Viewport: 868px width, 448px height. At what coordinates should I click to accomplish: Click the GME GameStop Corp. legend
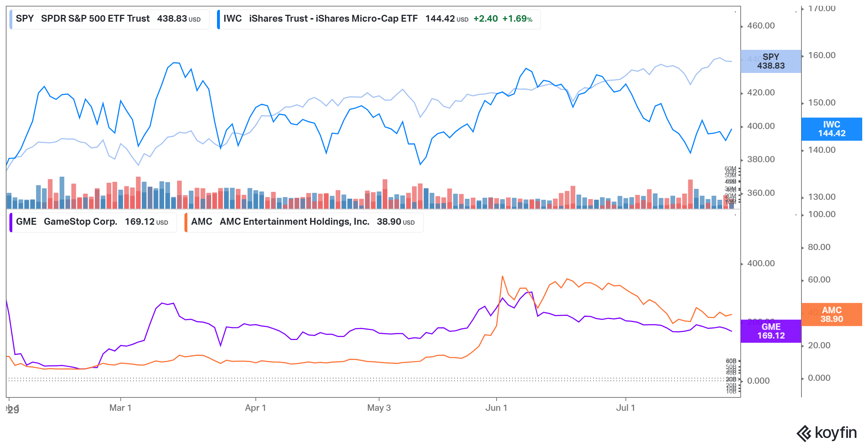coord(93,222)
